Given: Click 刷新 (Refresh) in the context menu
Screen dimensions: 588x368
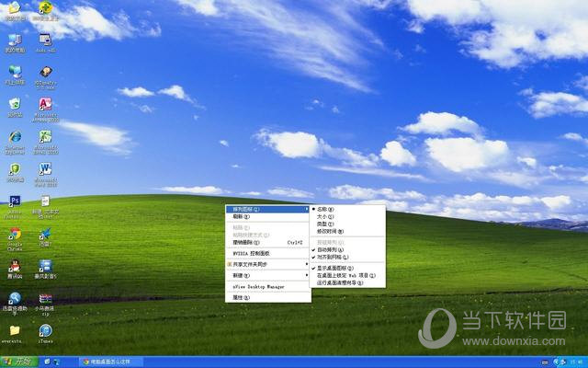Looking at the screenshot, I should tap(267, 217).
